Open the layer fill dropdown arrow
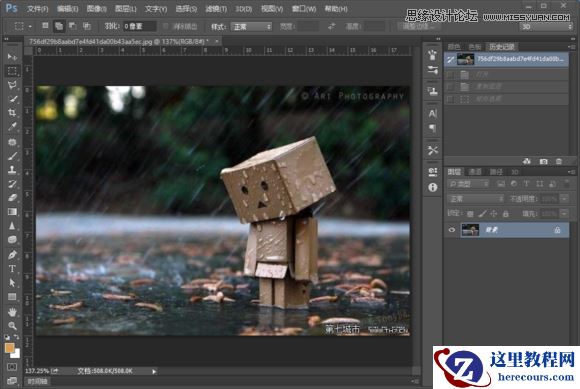Screen dimensions: 580x389 click(x=564, y=214)
